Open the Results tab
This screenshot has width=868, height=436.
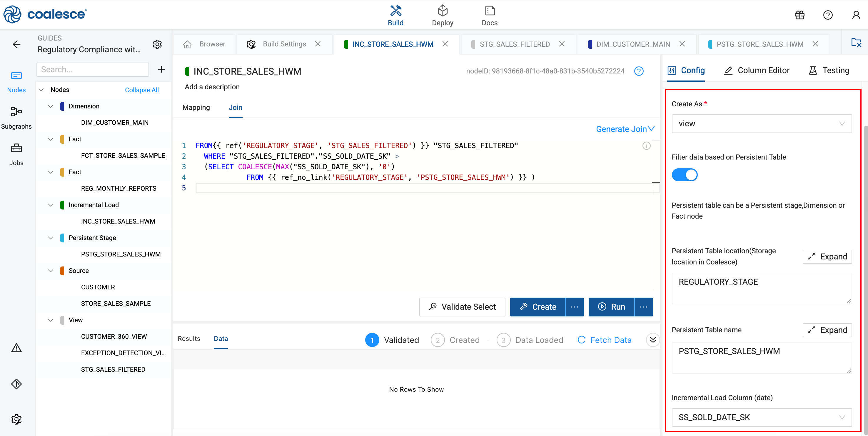[x=189, y=339]
